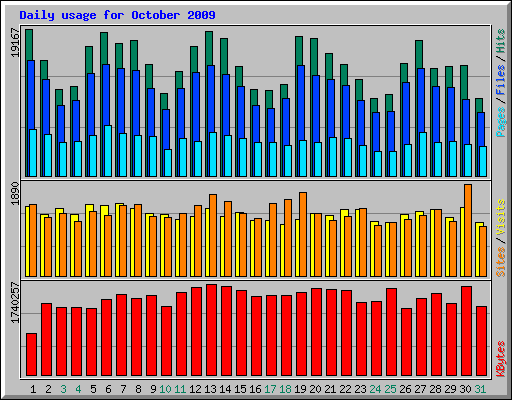The width and height of the screenshot is (512, 400).
Task: Click day label 15 on x-axis
Action: pos(240,389)
